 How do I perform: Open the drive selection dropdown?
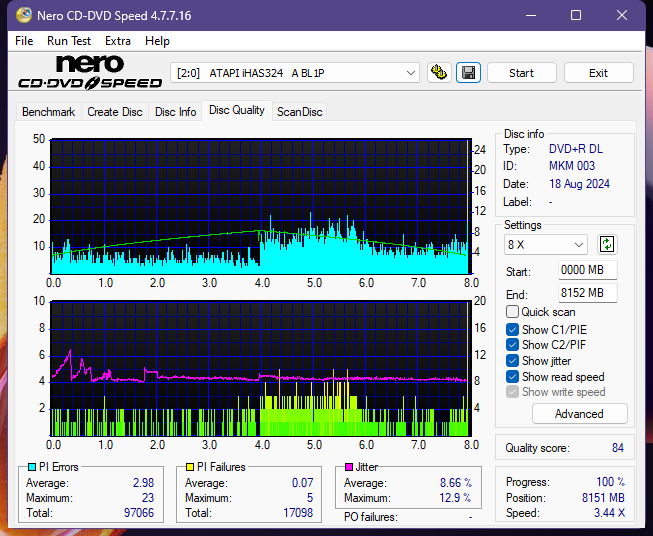click(295, 73)
